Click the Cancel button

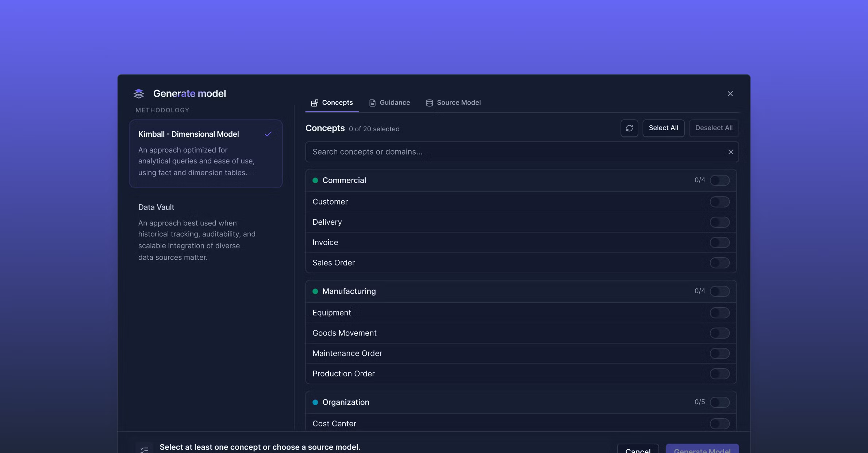[638, 449]
